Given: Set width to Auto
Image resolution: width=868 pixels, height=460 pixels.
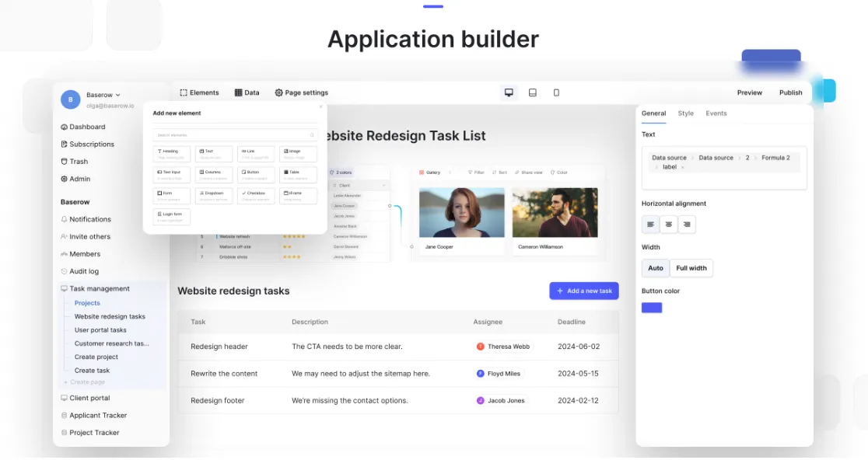Looking at the screenshot, I should click(656, 268).
